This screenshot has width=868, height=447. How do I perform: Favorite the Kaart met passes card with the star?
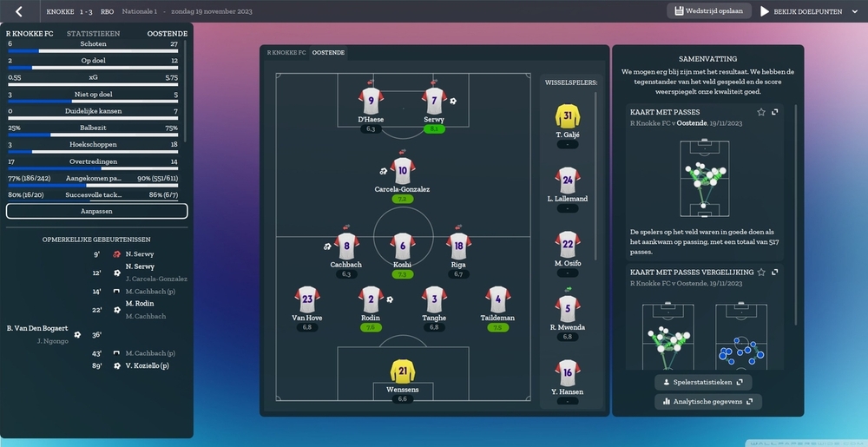tap(761, 112)
